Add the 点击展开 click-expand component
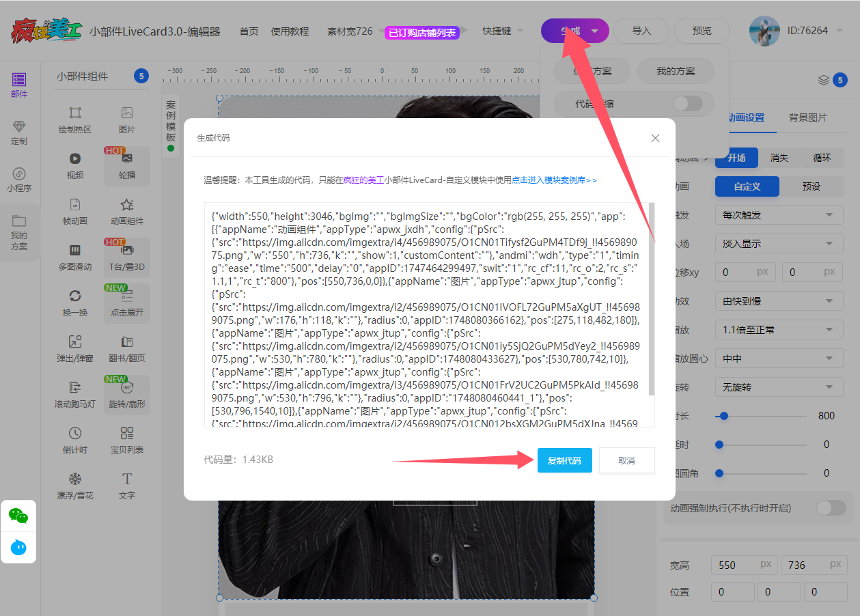 coord(127,303)
